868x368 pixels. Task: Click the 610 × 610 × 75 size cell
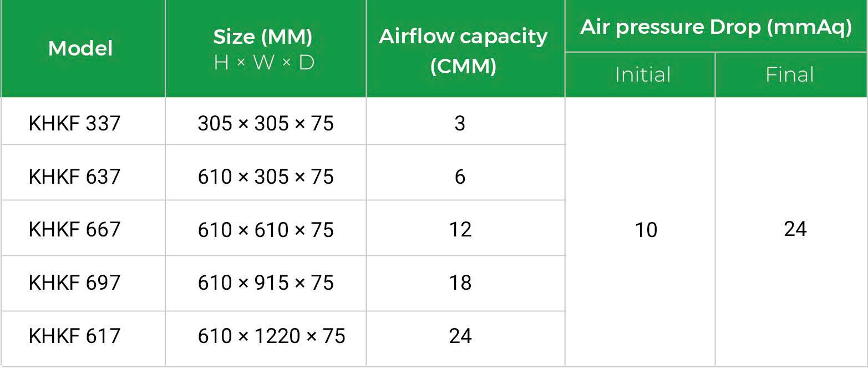point(266,229)
